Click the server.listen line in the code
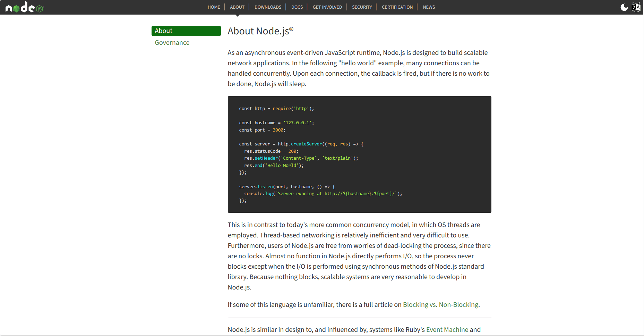This screenshot has height=336, width=644. (x=286, y=186)
